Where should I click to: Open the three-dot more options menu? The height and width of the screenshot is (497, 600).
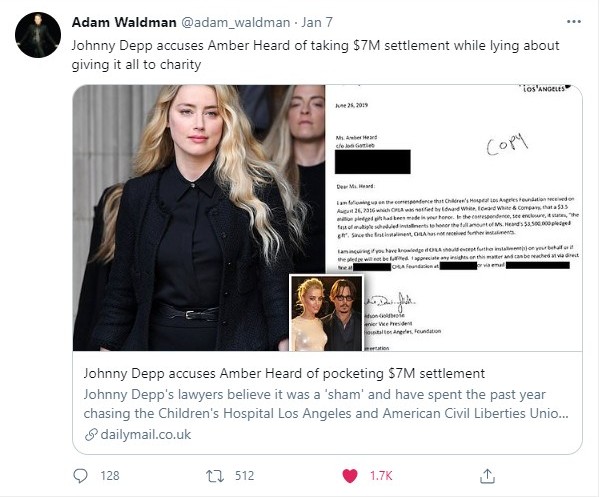tap(574, 22)
